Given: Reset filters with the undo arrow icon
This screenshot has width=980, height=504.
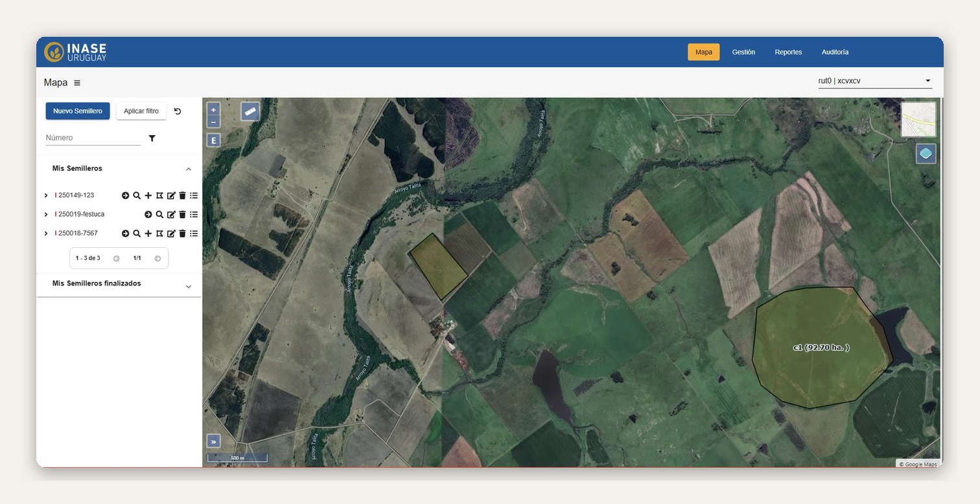Looking at the screenshot, I should [178, 111].
